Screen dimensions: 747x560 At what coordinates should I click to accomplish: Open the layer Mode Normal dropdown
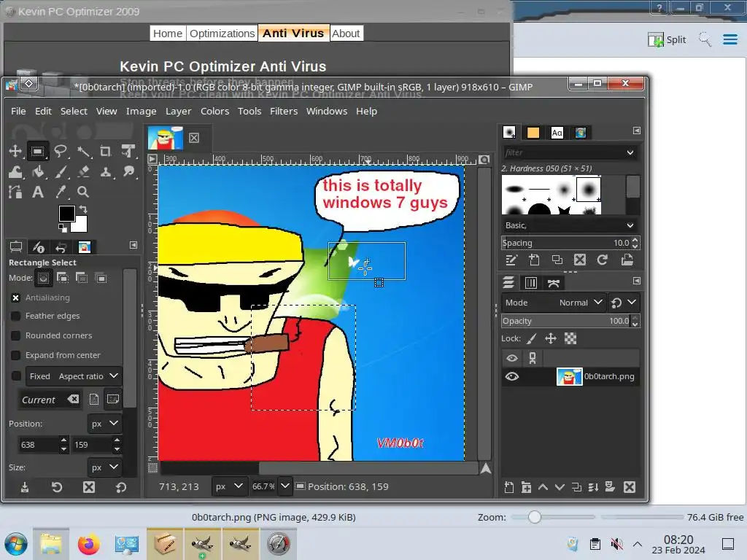[554, 303]
